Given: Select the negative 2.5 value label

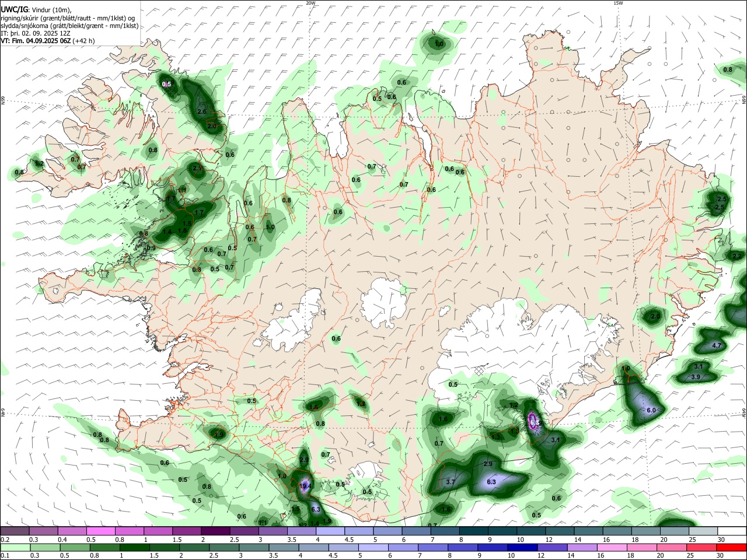Looking at the screenshot, I should (719, 207).
